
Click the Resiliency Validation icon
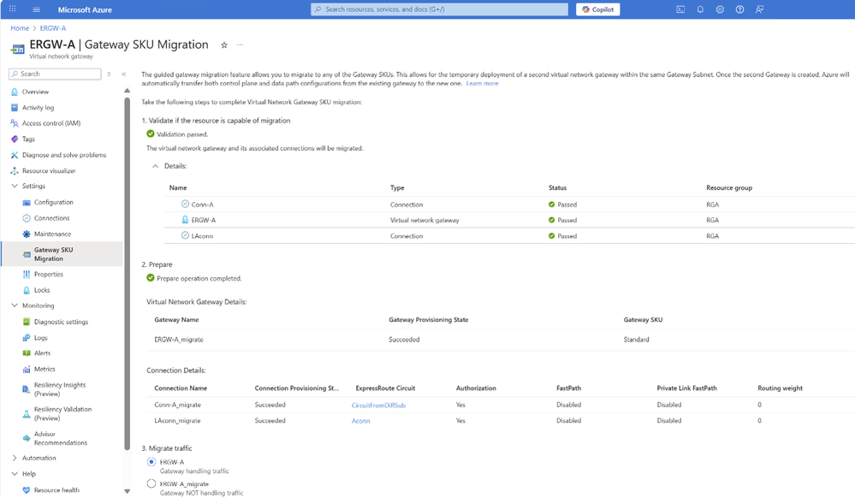(x=27, y=414)
